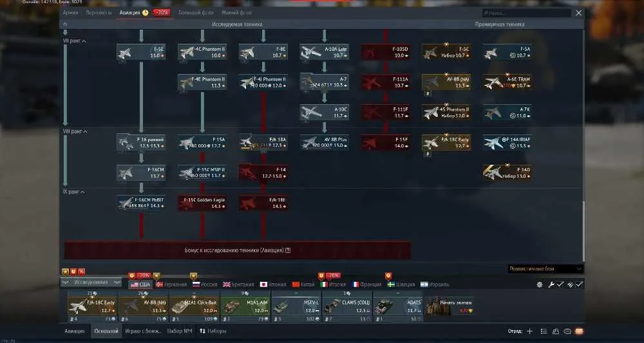The width and height of the screenshot is (644, 343).
Task: Open the squad list icon
Action: pos(544,331)
